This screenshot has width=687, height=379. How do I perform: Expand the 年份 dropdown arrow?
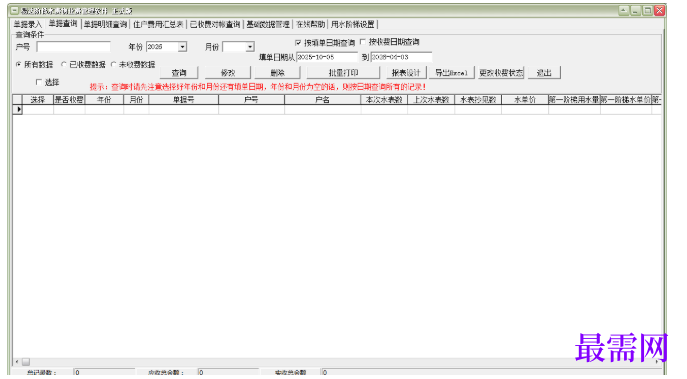[182, 47]
